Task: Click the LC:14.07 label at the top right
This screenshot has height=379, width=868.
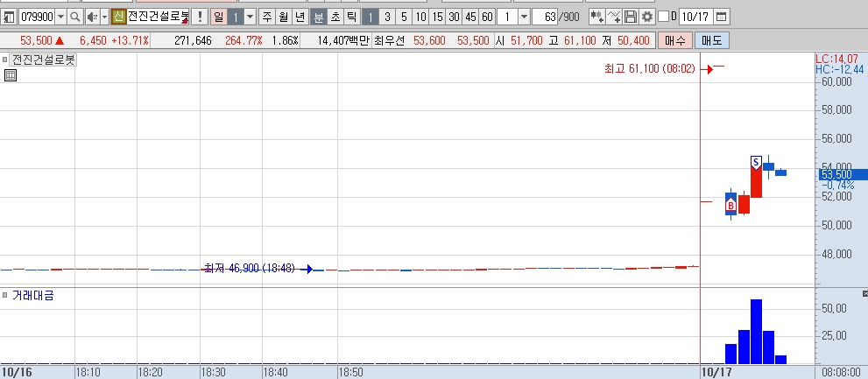Action: 836,59
